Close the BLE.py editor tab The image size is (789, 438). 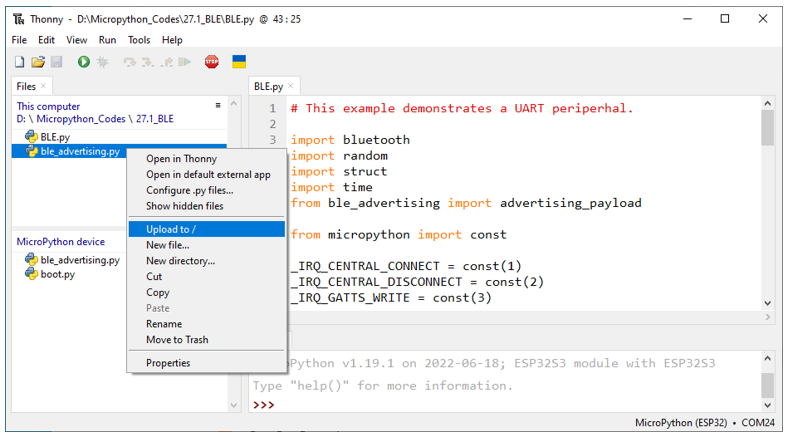(x=291, y=86)
